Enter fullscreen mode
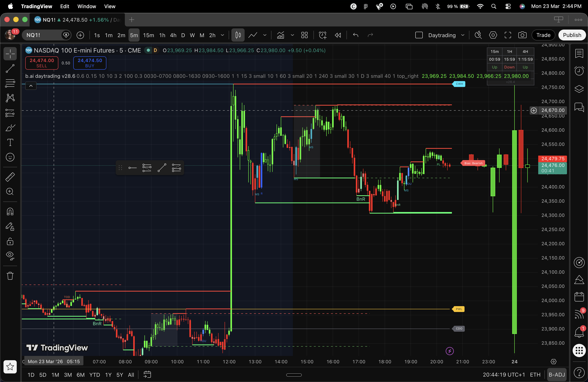Viewport: 588px width, 382px height. click(508, 35)
